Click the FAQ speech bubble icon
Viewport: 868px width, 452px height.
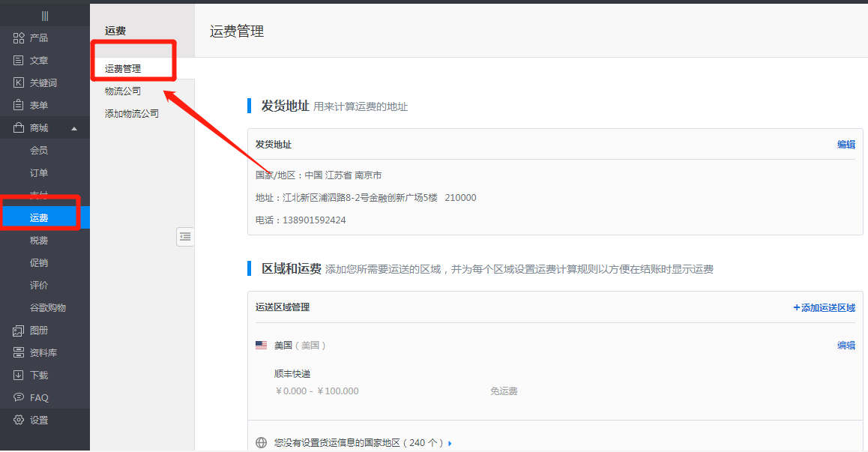pyautogui.click(x=19, y=398)
